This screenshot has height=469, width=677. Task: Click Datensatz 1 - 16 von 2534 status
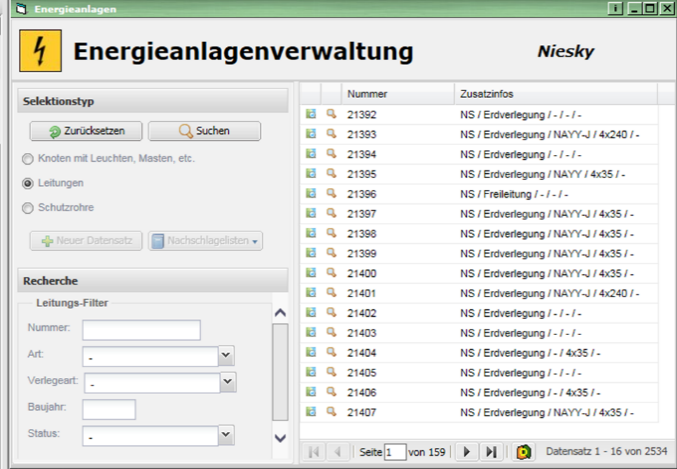607,451
